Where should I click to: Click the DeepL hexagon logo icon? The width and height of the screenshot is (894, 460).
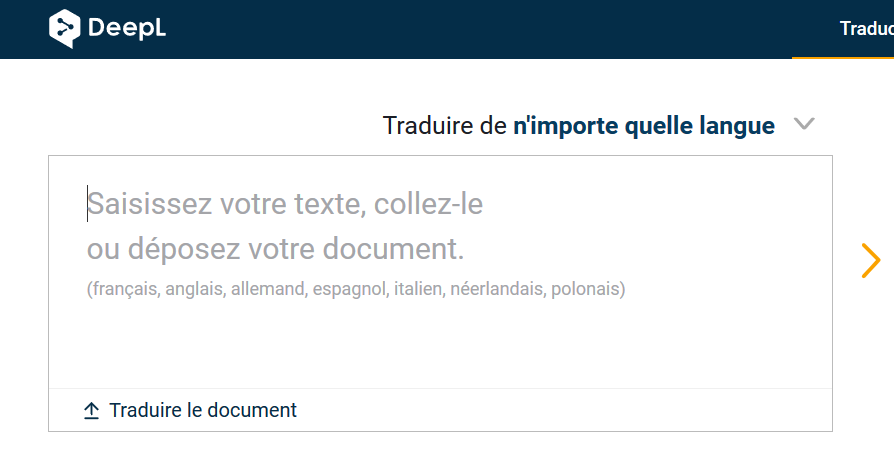pos(64,28)
